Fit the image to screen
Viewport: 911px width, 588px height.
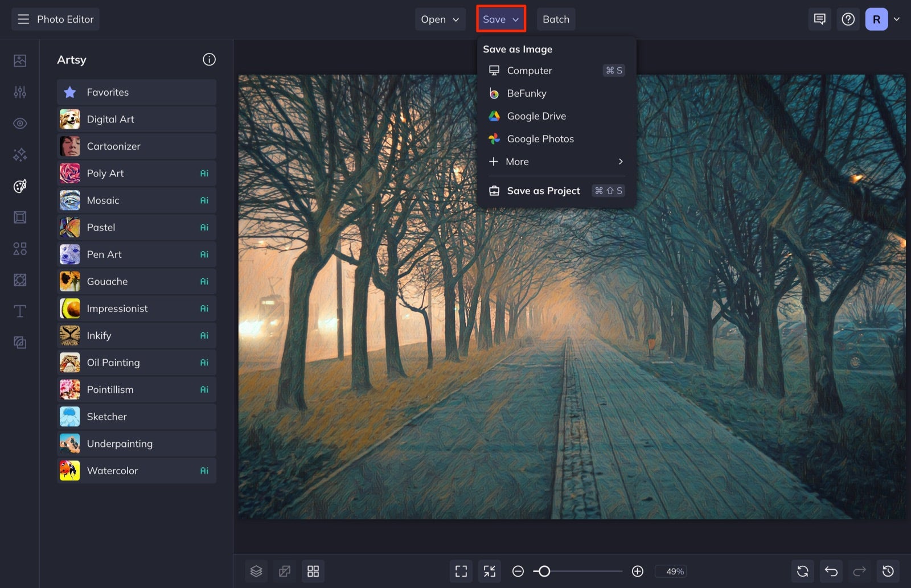click(x=461, y=571)
